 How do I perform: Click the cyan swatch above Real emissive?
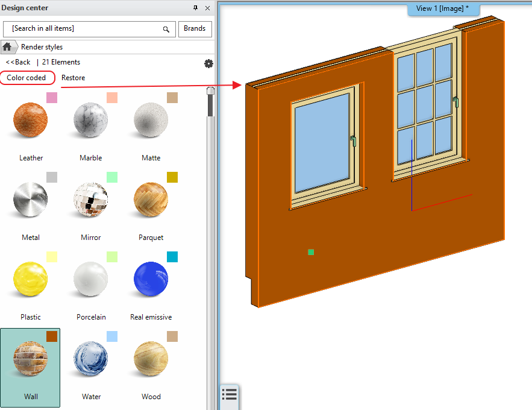(x=172, y=257)
